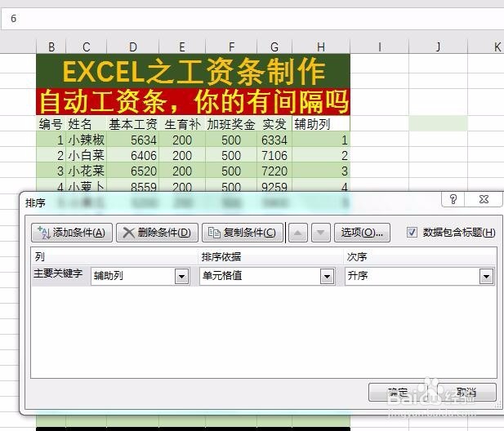The height and width of the screenshot is (431, 504).
Task: Click the Add Condition (添加条件) button
Action: tap(72, 233)
